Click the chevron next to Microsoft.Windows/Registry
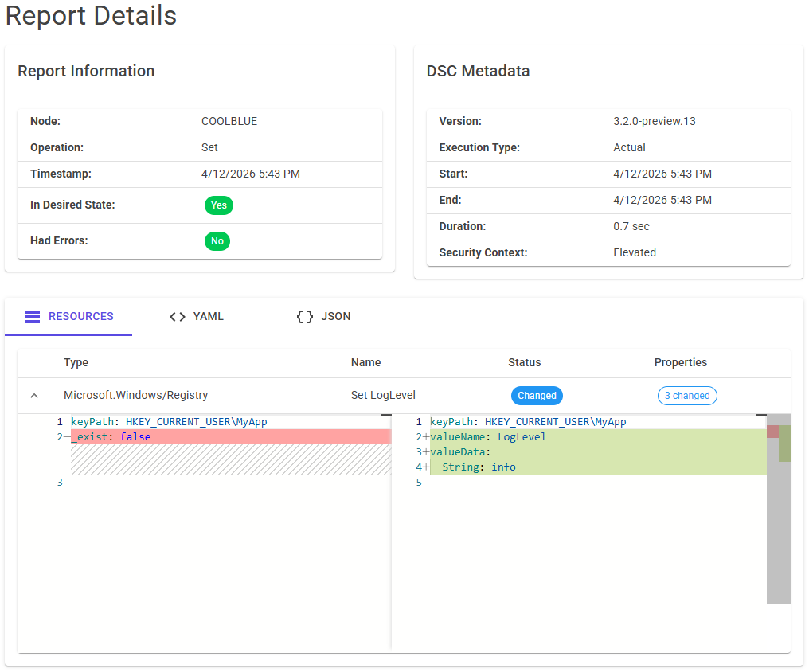The image size is (809, 672). 33,395
